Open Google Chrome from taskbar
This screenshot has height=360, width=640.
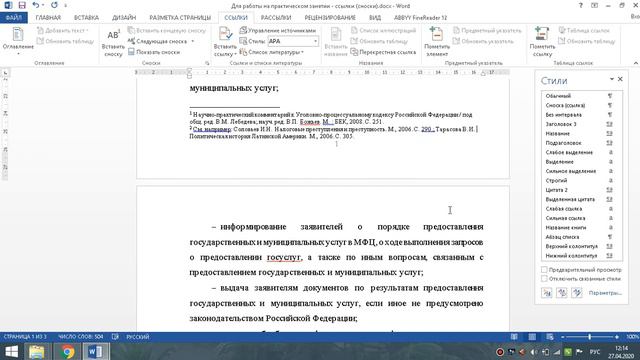pyautogui.click(x=67, y=352)
